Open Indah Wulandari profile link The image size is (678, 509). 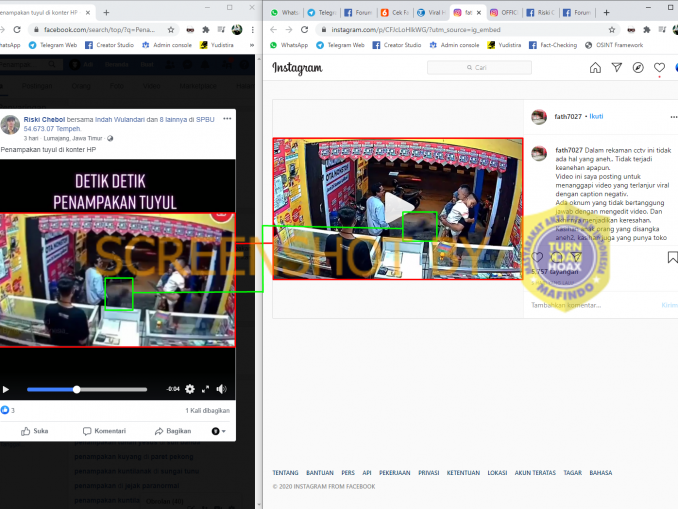(x=120, y=119)
